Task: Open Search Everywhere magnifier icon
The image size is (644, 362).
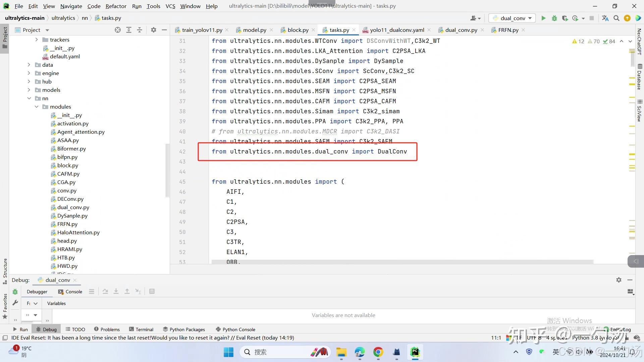Action: coord(616,18)
